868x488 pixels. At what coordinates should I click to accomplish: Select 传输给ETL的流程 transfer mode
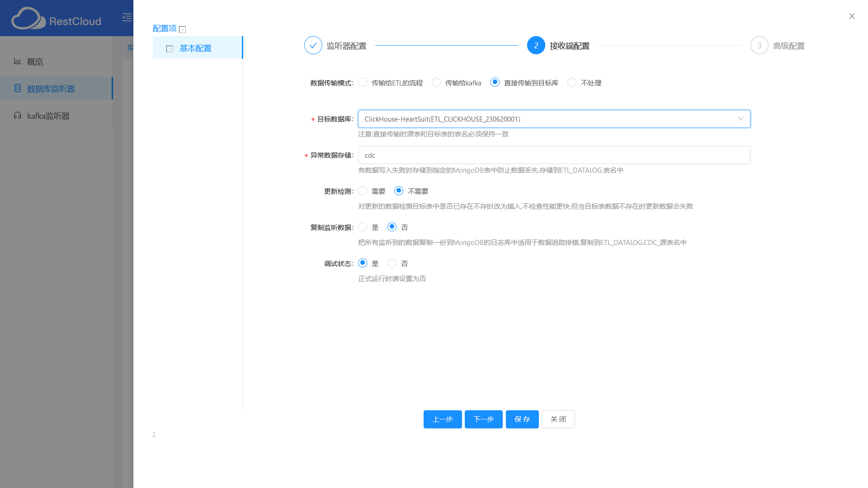pos(363,82)
